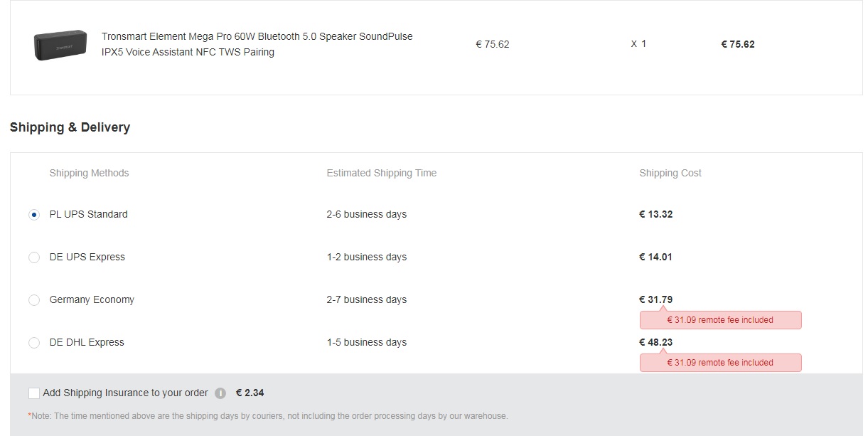Click the x 1 item quantity
868x436 pixels.
[638, 44]
